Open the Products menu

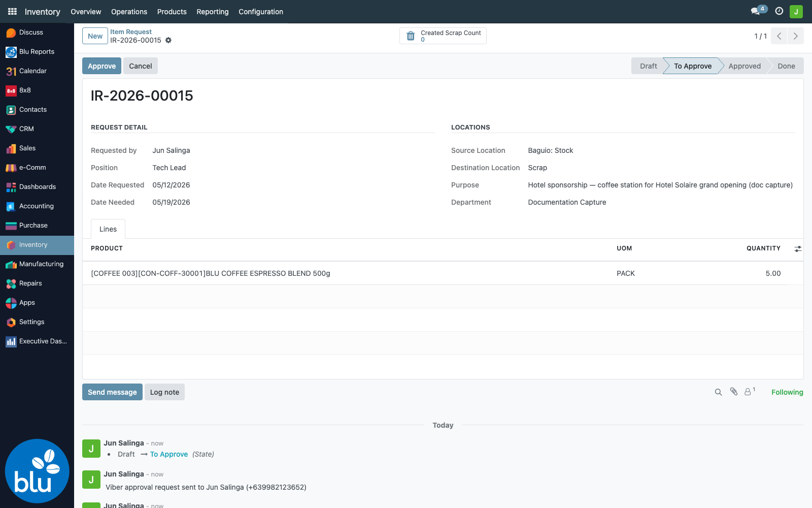[x=172, y=12]
